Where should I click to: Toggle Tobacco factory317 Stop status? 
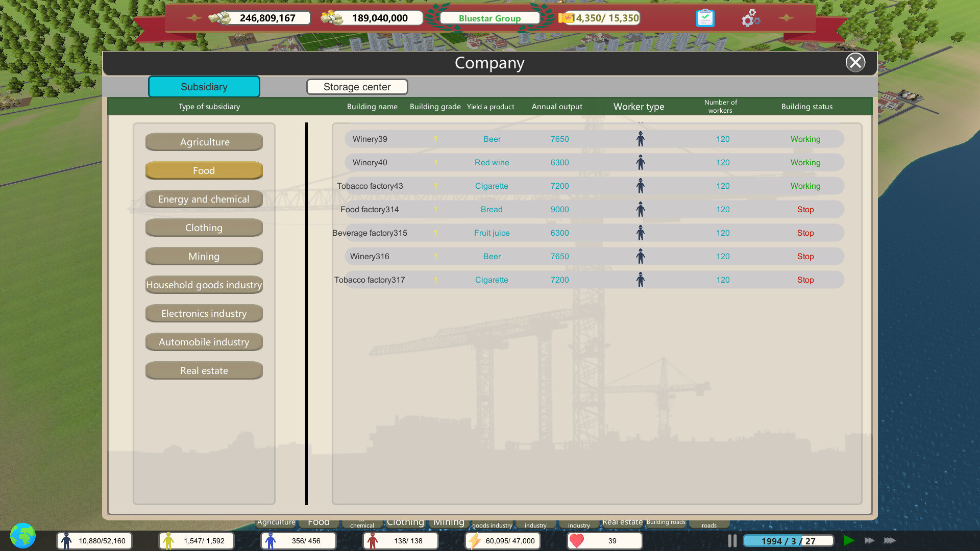click(805, 280)
